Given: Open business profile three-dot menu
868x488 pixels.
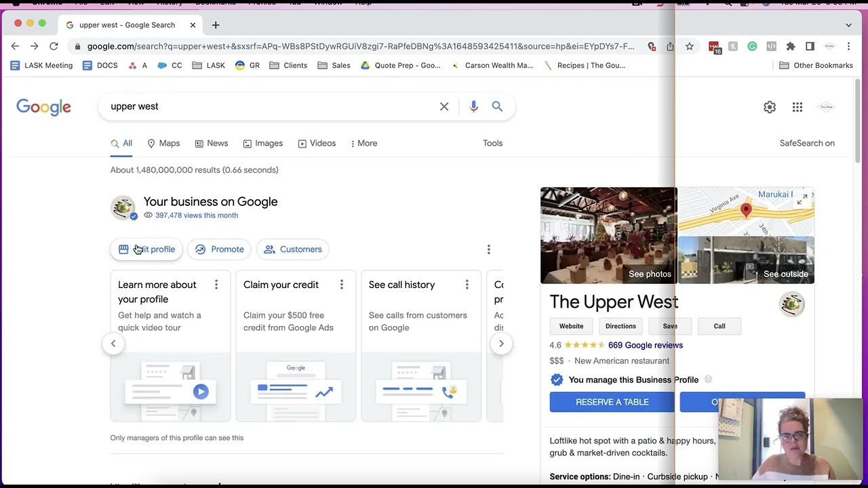Looking at the screenshot, I should (x=488, y=249).
